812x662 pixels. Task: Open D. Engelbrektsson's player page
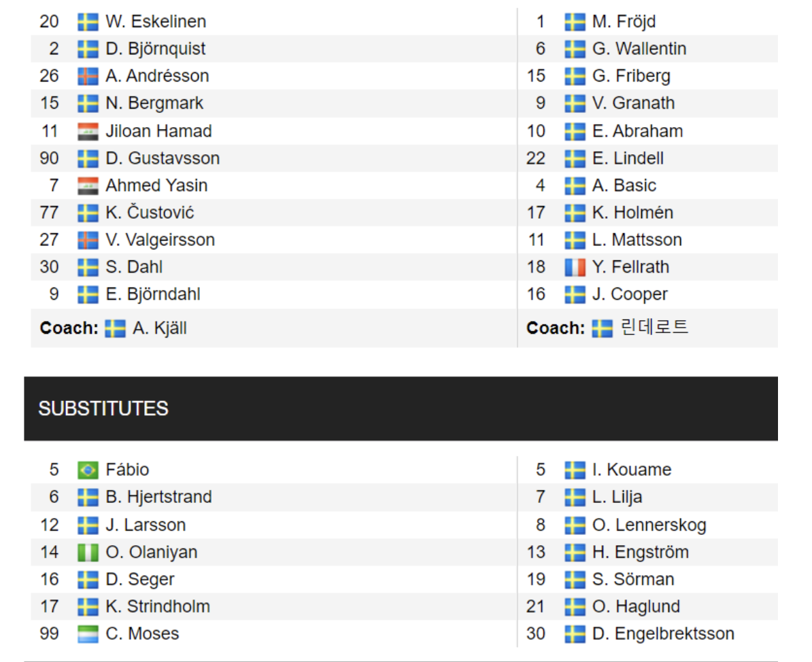click(663, 633)
